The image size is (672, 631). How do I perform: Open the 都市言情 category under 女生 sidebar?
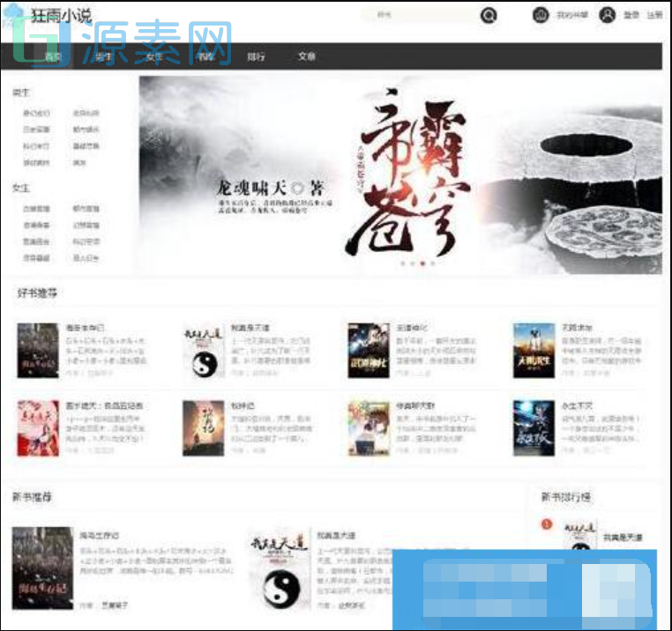[86, 209]
